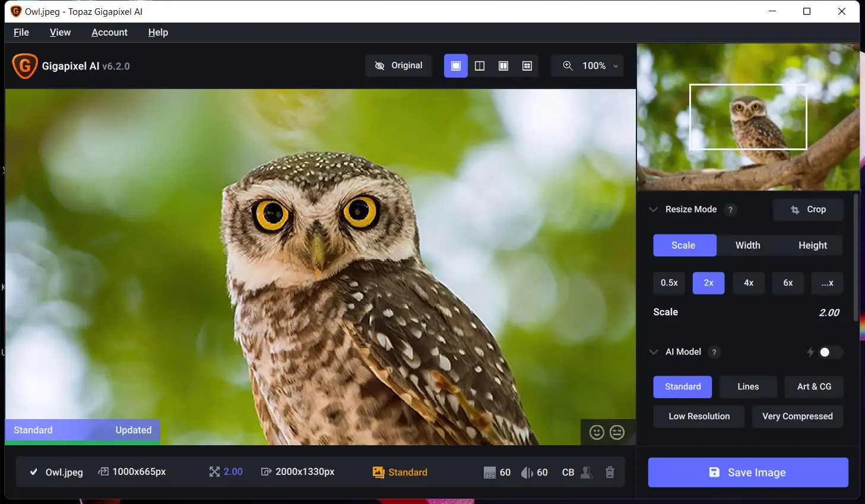Click the happy face feedback icon
The width and height of the screenshot is (865, 504).
(x=597, y=433)
